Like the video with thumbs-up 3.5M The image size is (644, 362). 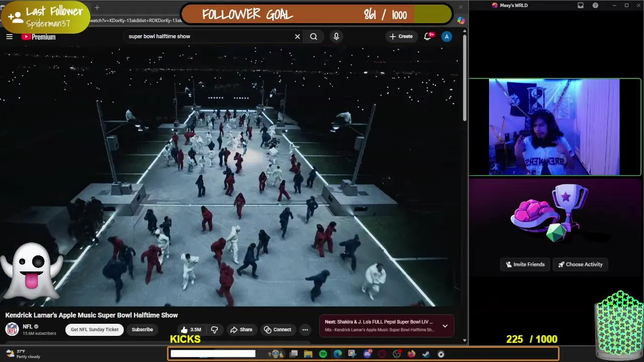(191, 330)
